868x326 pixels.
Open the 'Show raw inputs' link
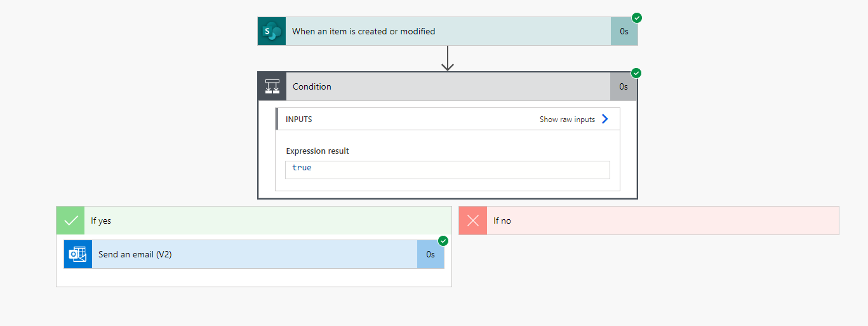567,119
